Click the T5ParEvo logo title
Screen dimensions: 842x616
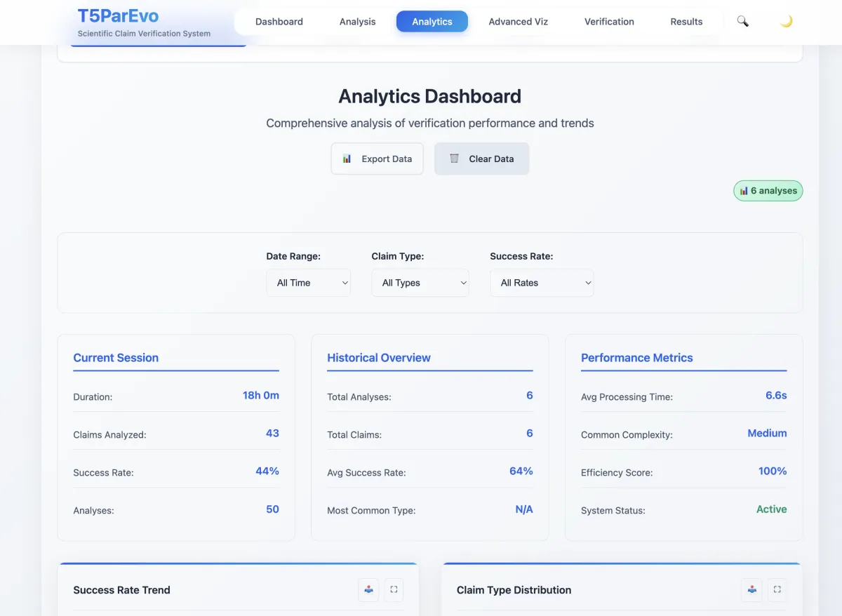(118, 16)
